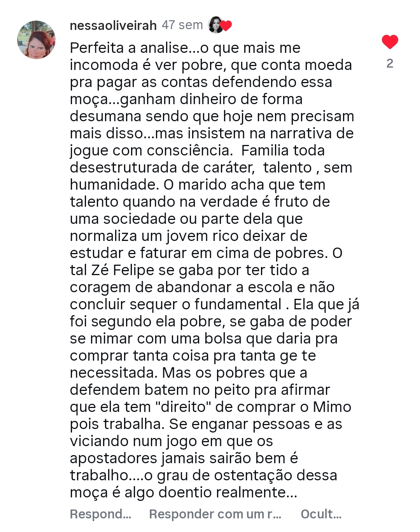Image resolution: width=420 pixels, height=532 pixels.
Task: Unlike the comment with the red heart
Action: (390, 42)
